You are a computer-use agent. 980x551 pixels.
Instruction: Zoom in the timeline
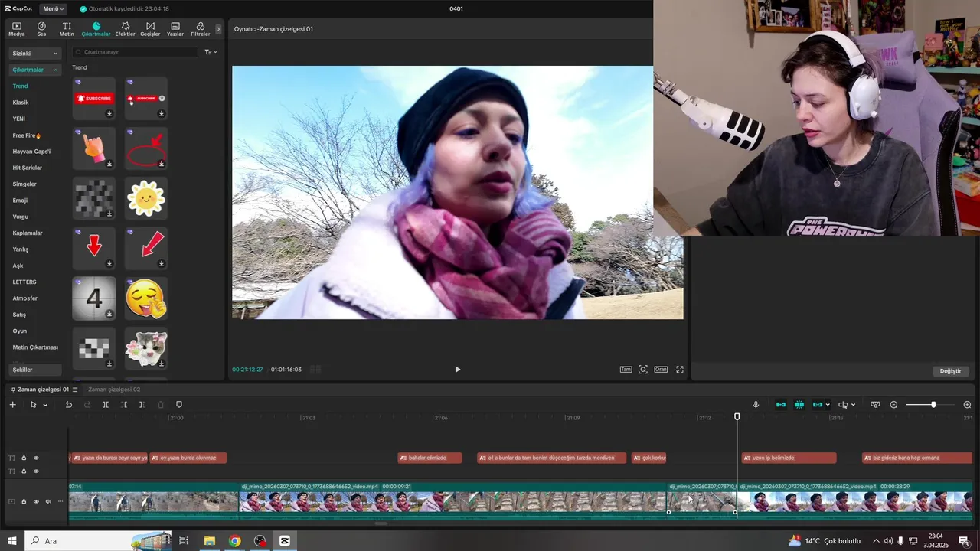click(x=967, y=405)
